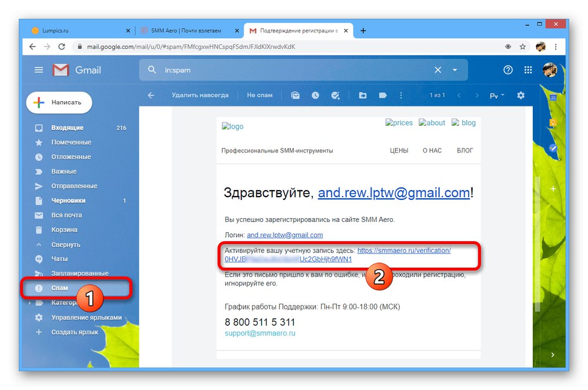Close the Lumpics.ru tab
Image resolution: width=588 pixels, height=390 pixels.
[128, 31]
